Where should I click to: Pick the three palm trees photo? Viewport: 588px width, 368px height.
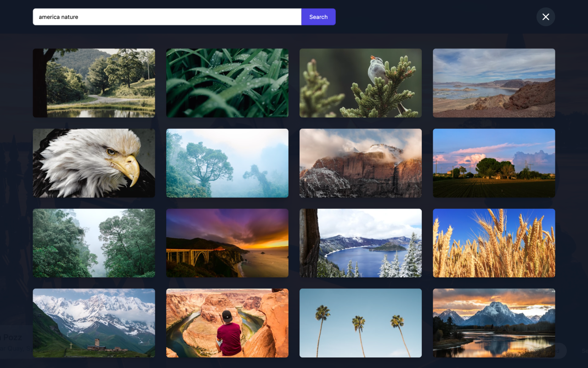click(x=361, y=323)
